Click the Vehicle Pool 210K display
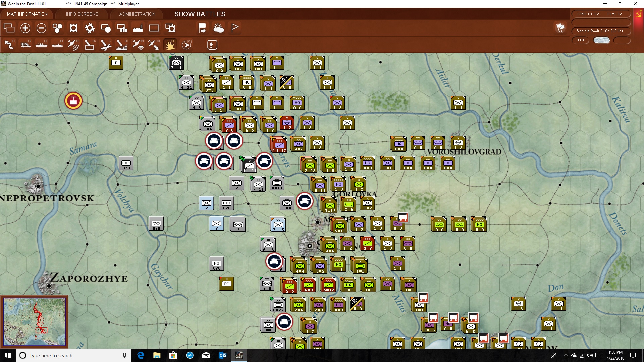Viewport: 644px width, 362px height. tap(601, 31)
